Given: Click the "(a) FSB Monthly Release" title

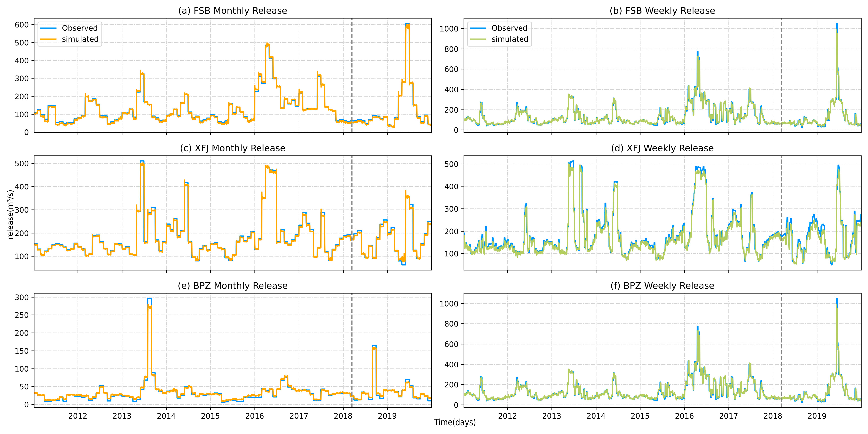Looking at the screenshot, I should point(233,11).
